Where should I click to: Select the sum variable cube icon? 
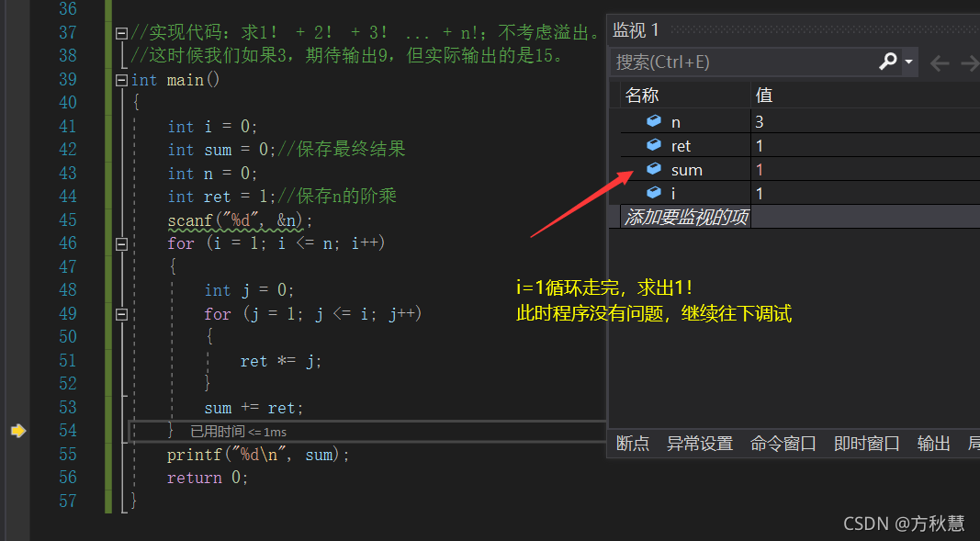coord(654,169)
